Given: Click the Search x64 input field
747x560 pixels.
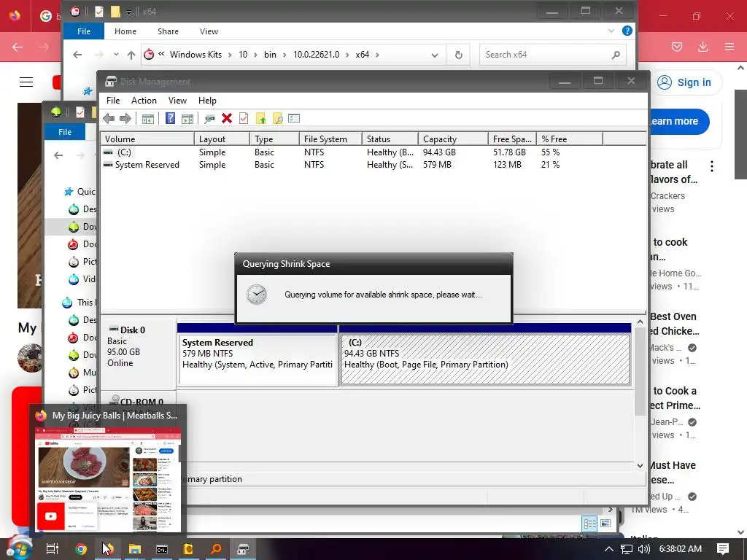Looking at the screenshot, I should pos(547,55).
